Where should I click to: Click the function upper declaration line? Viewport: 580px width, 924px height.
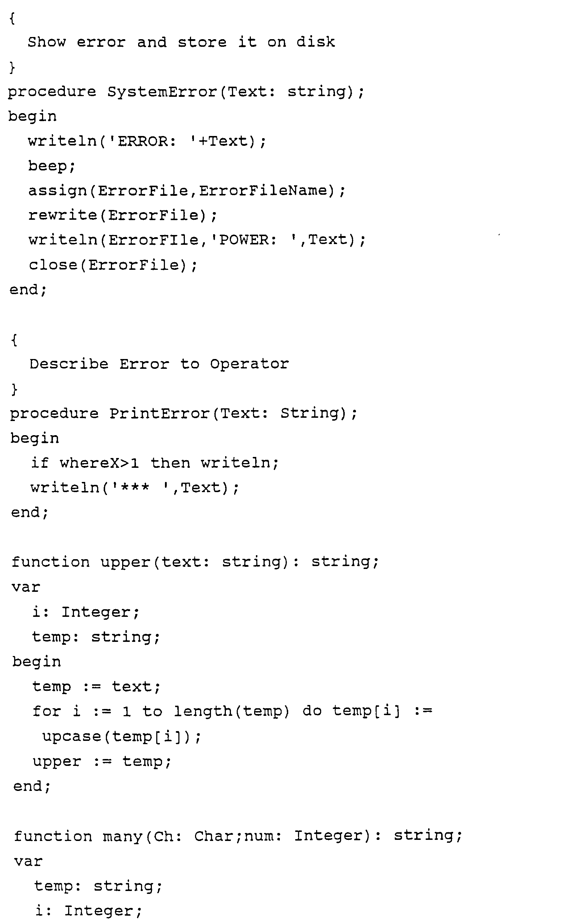click(x=195, y=562)
